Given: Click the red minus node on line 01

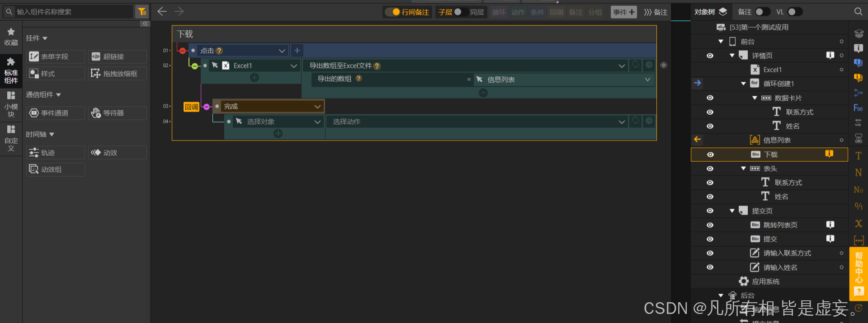Looking at the screenshot, I should click(183, 51).
